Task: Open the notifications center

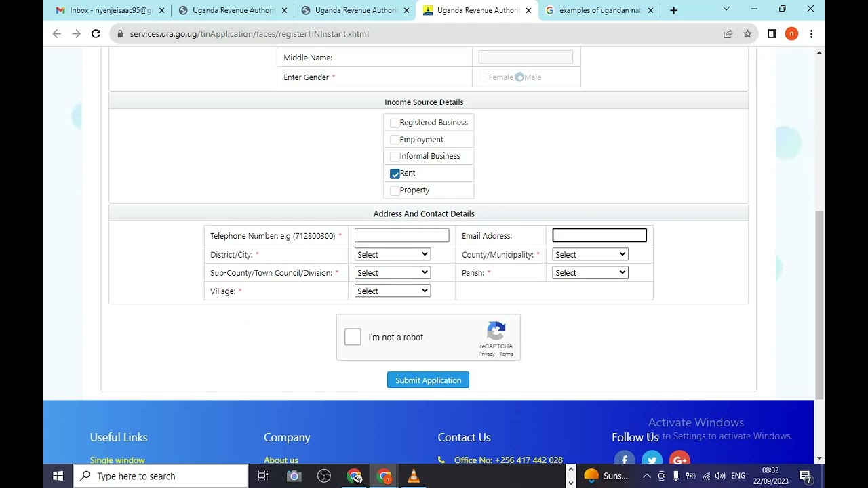Action: coord(805,476)
